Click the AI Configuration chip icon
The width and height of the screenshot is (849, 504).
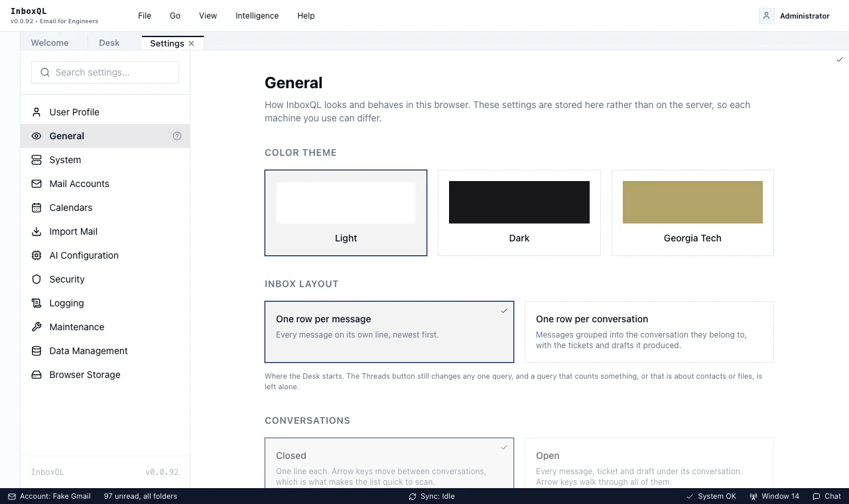tap(36, 255)
